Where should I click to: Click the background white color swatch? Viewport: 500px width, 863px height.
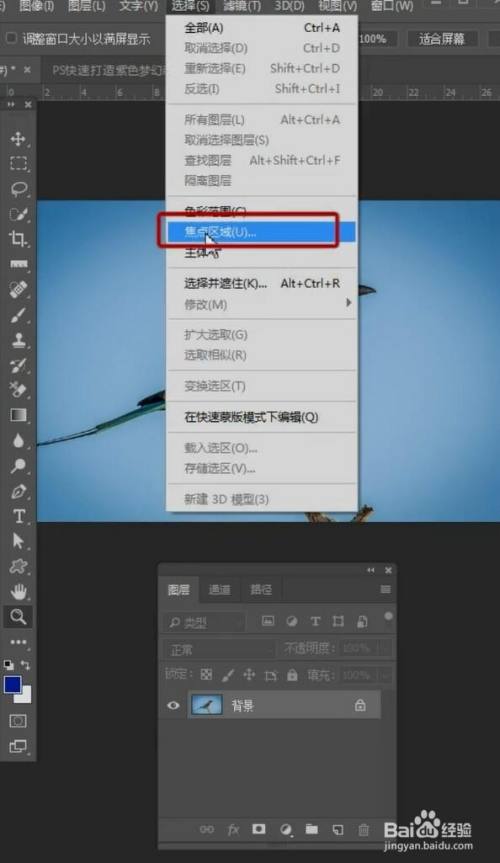[25, 697]
